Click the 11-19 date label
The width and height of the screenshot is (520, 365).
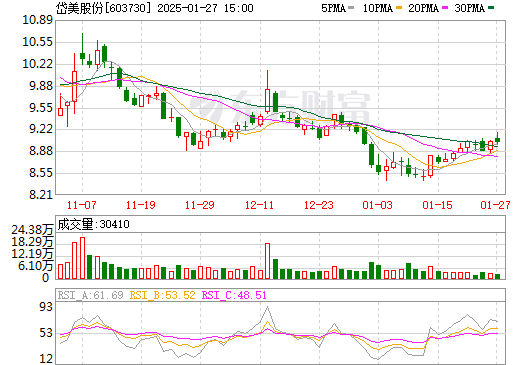click(x=141, y=205)
